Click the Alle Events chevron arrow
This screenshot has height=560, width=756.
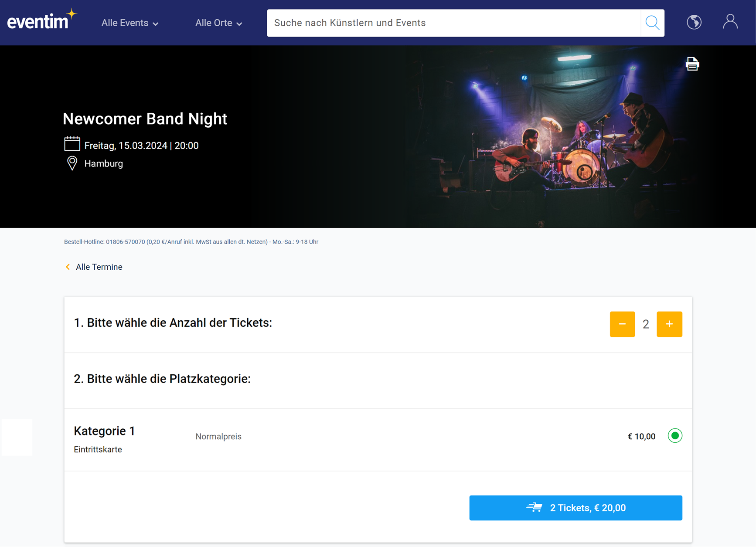coord(156,24)
